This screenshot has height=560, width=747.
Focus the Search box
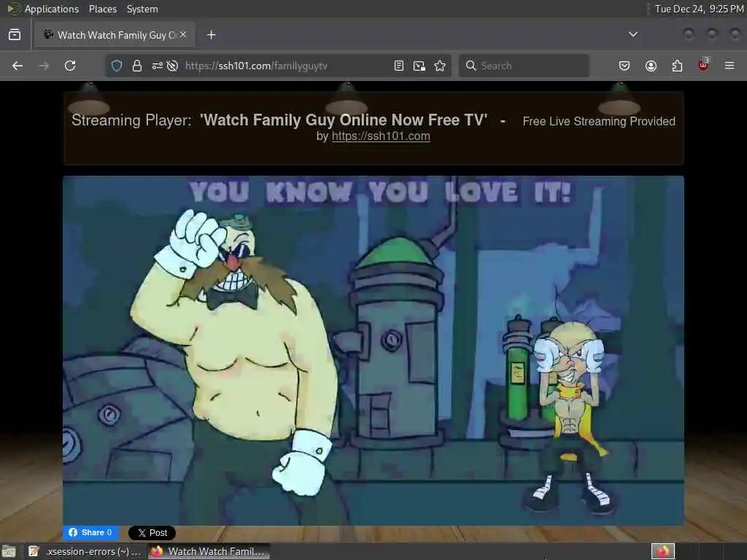[x=524, y=66]
